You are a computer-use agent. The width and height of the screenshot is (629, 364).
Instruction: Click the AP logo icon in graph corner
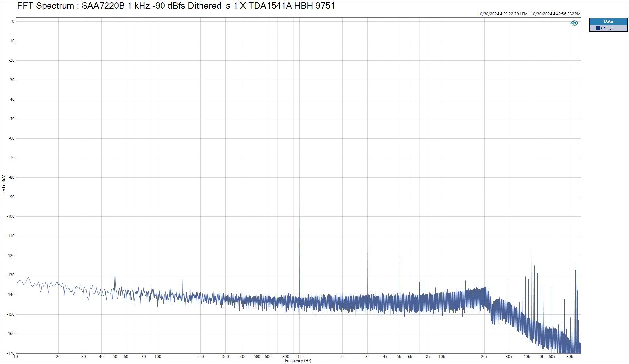(574, 23)
